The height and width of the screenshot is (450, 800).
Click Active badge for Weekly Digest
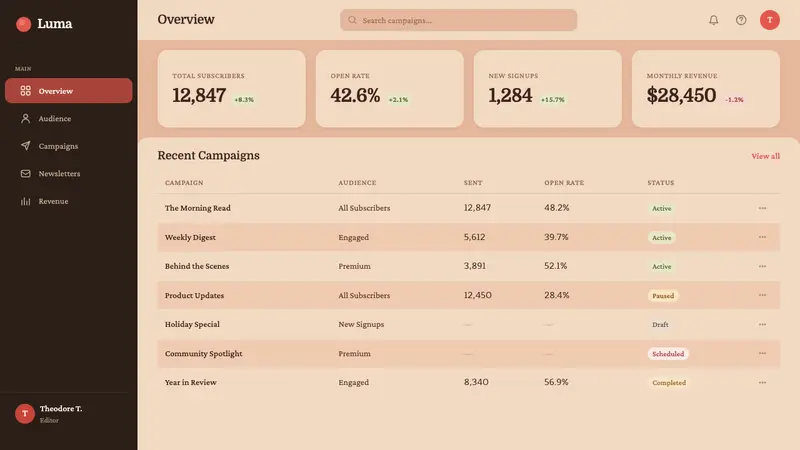coord(661,238)
